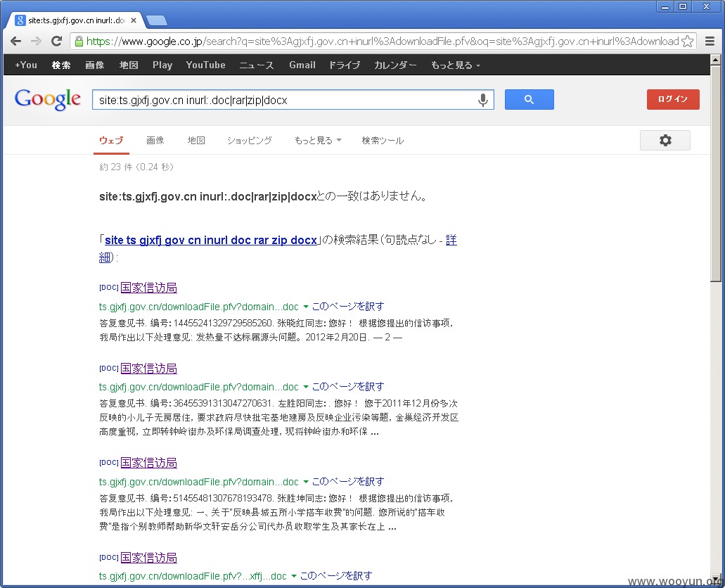The image size is (725, 588).
Task: Click suggested query 'site ts gjxfj gov cn' link
Action: point(211,240)
